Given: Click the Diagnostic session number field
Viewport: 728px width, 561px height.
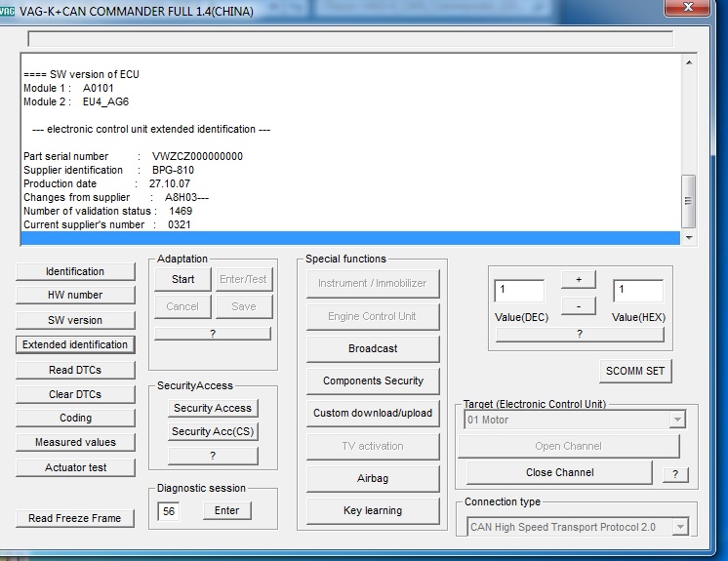Looking at the screenshot, I should pos(169,510).
